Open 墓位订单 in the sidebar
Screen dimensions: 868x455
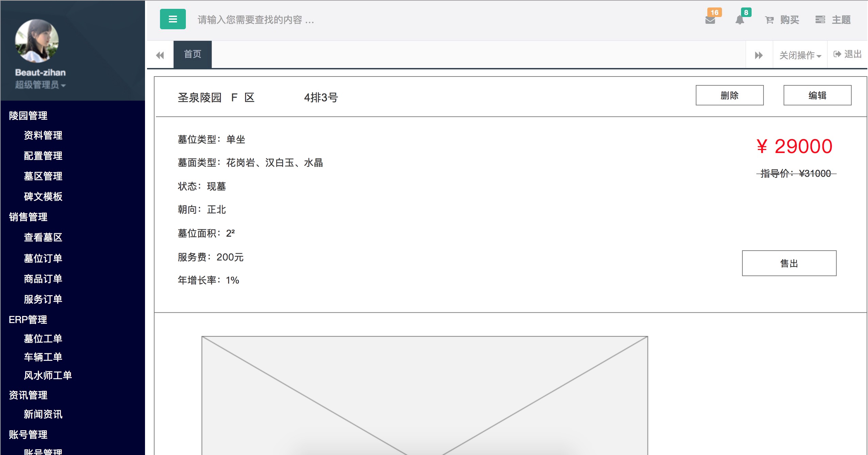pyautogui.click(x=43, y=258)
